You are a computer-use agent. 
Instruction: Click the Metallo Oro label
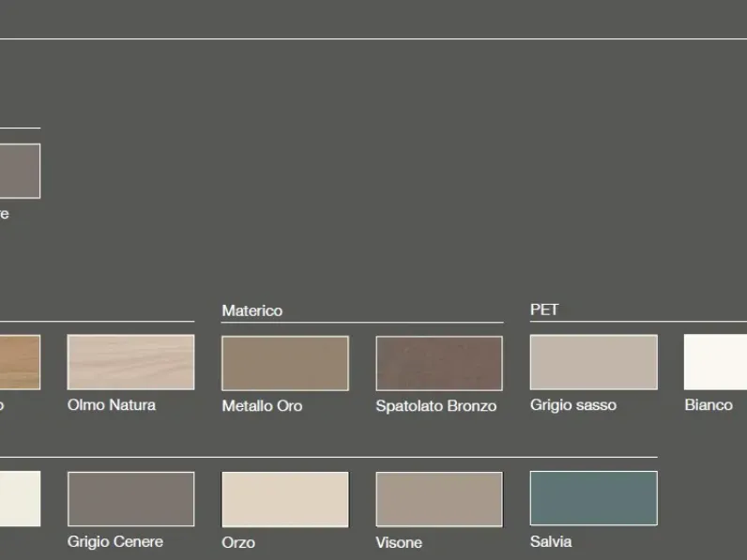coord(262,406)
